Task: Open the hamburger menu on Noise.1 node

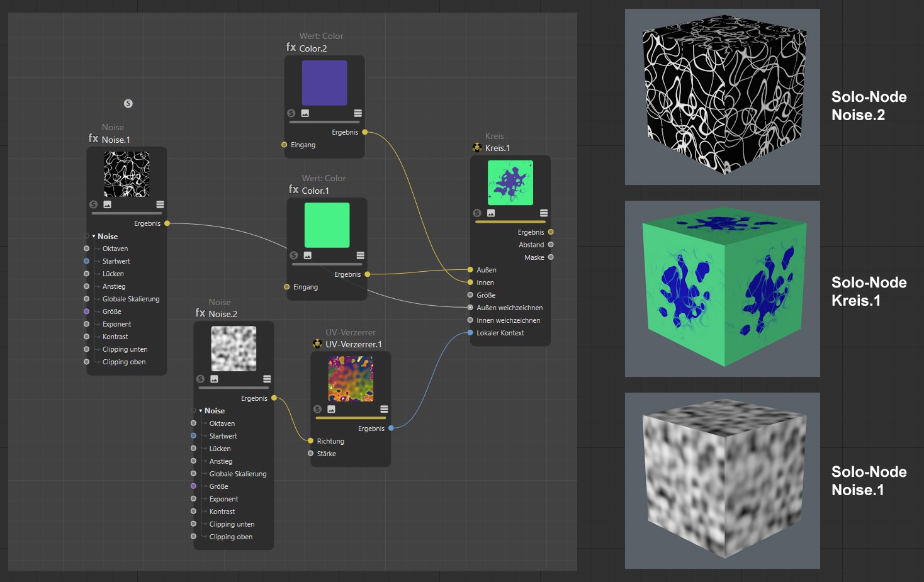Action: [160, 204]
